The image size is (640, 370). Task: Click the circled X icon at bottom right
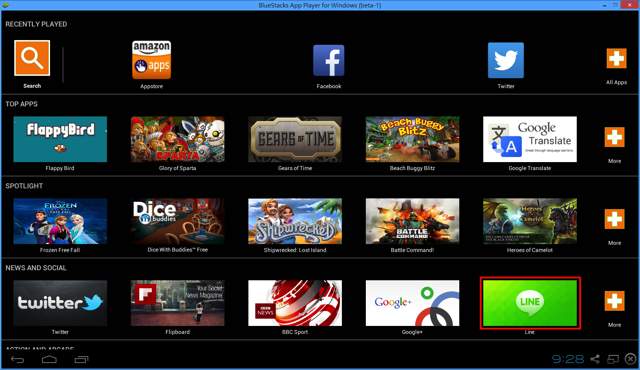pyautogui.click(x=631, y=359)
